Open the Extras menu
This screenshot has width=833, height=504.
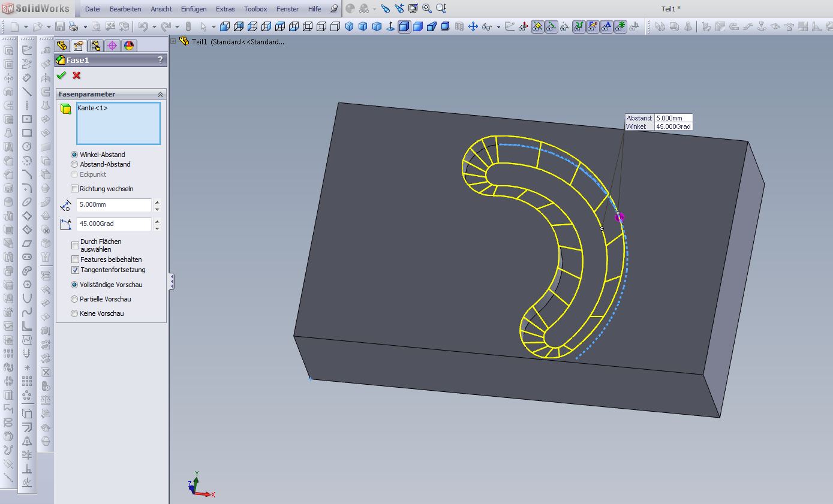tap(225, 9)
